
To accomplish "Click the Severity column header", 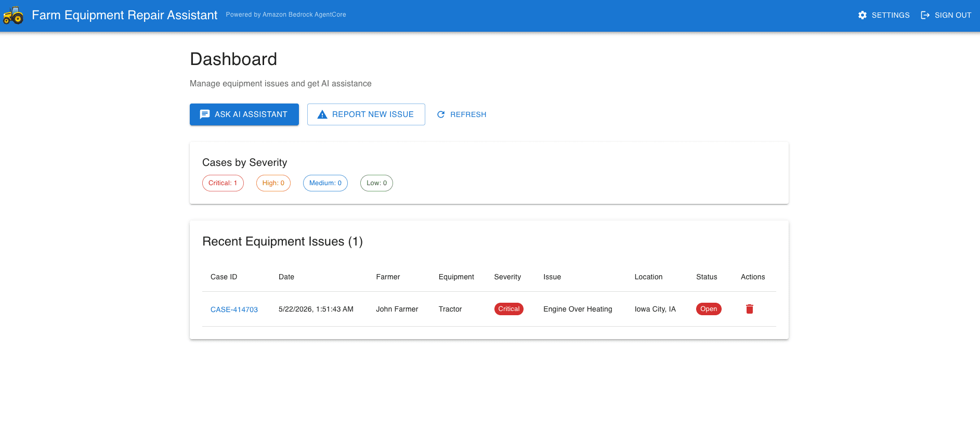I will (x=507, y=277).
